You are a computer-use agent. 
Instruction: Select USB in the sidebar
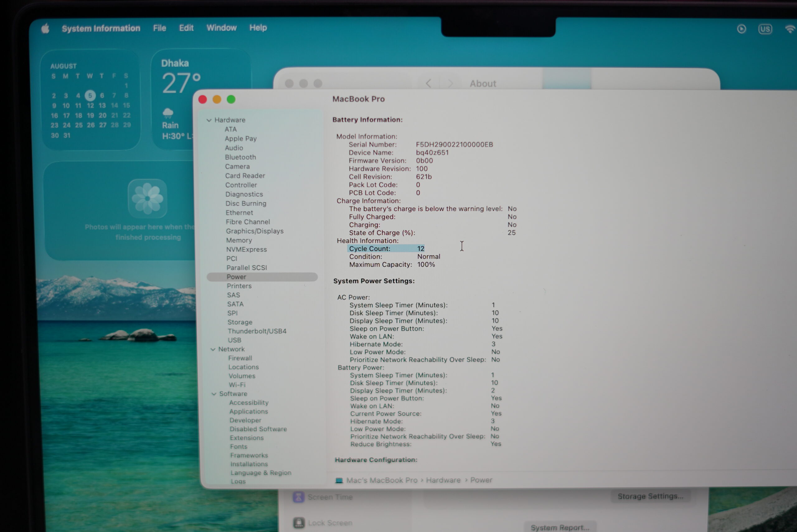pyautogui.click(x=234, y=340)
